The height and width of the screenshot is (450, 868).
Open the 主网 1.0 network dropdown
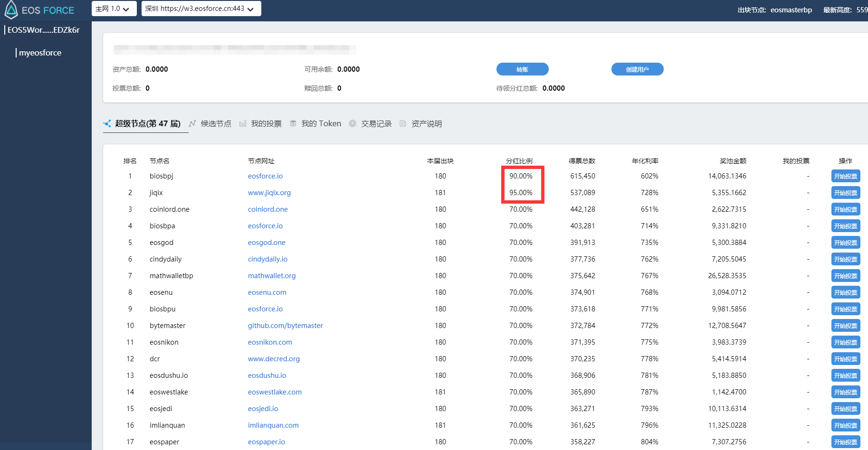[x=114, y=9]
